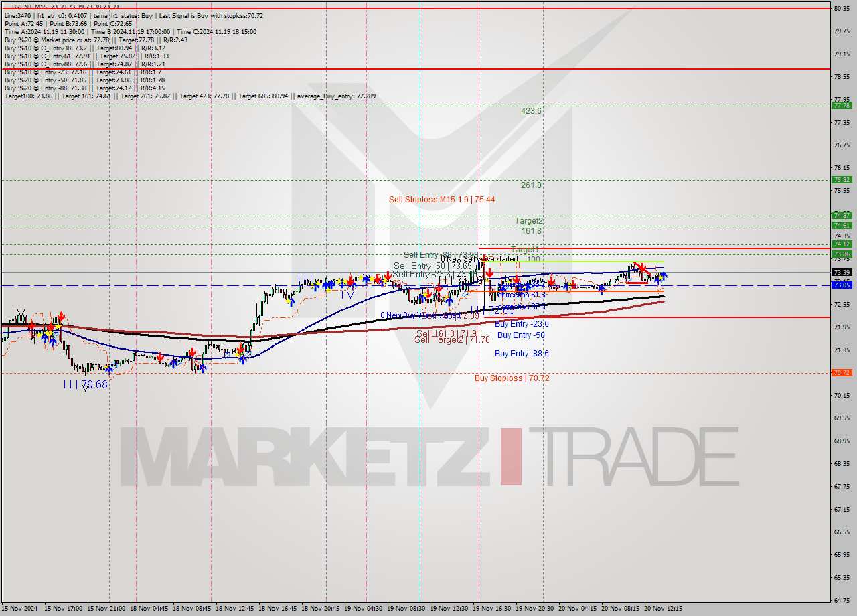Select the 'Buy Entry -23.6' label
Viewport: 857px width, 616px height.
click(522, 324)
